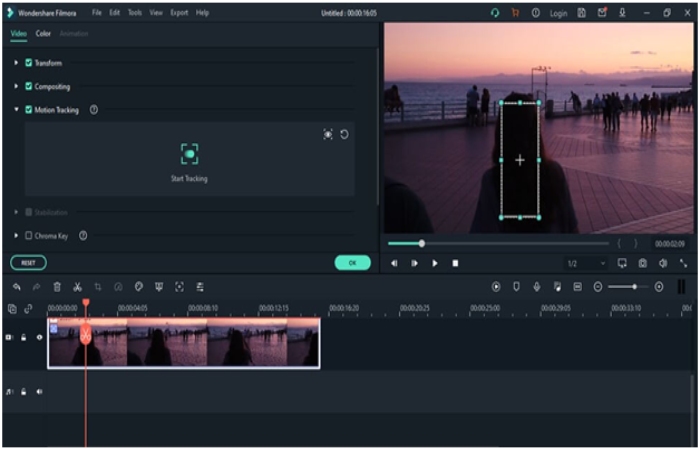Hide the video track with the eye icon
This screenshot has width=700, height=450.
40,338
